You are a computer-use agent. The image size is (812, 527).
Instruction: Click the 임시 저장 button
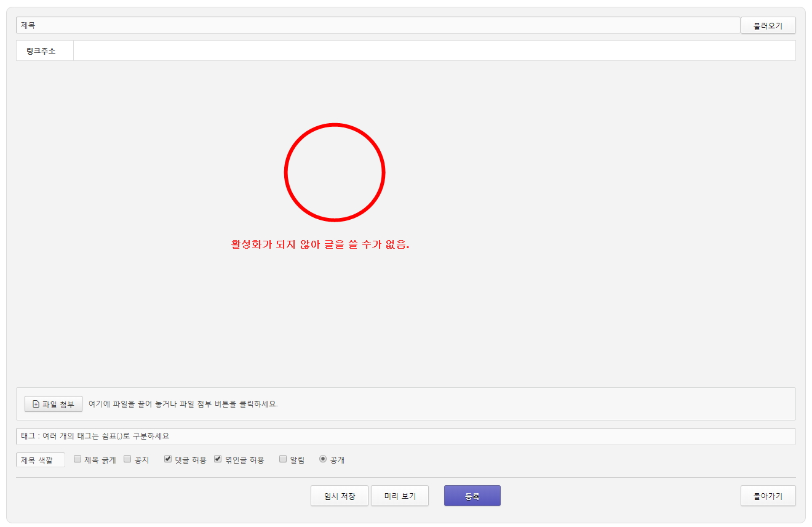340,496
